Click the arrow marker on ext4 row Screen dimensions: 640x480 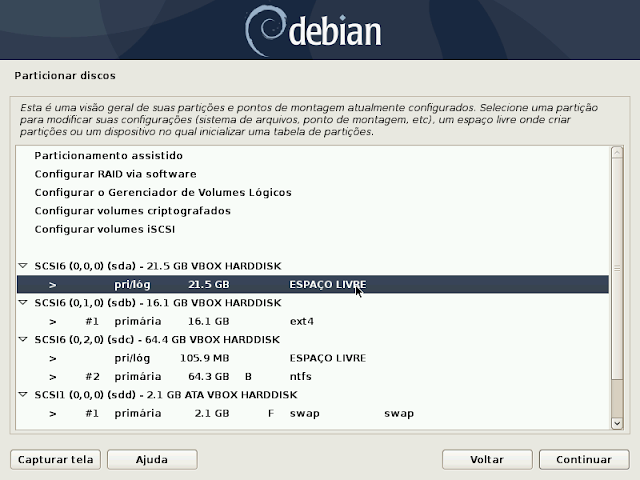(x=53, y=321)
